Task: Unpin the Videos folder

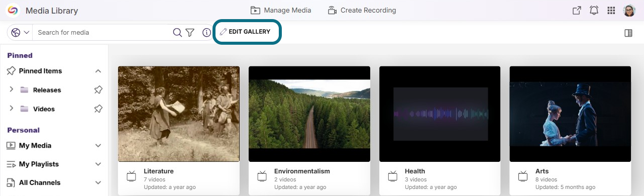Action: point(98,109)
